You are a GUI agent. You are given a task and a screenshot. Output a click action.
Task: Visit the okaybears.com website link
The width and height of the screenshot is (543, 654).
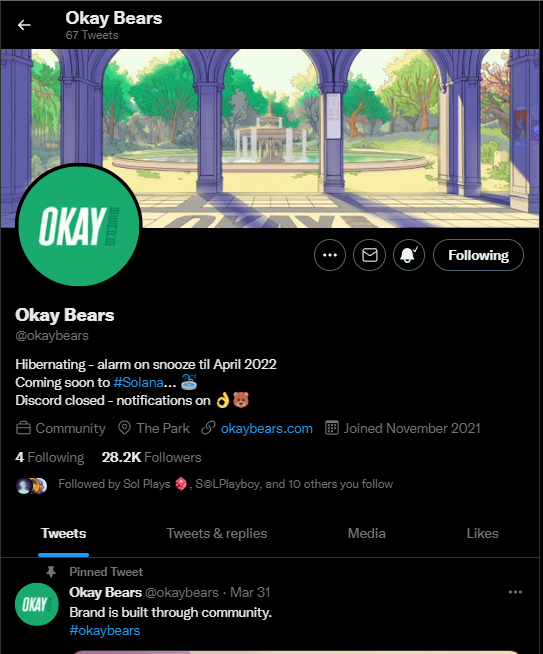pos(266,428)
